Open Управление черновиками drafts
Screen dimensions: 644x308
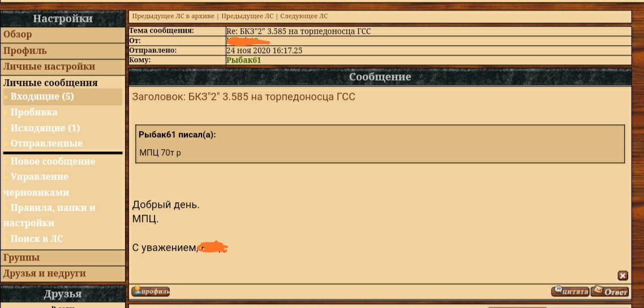click(36, 185)
